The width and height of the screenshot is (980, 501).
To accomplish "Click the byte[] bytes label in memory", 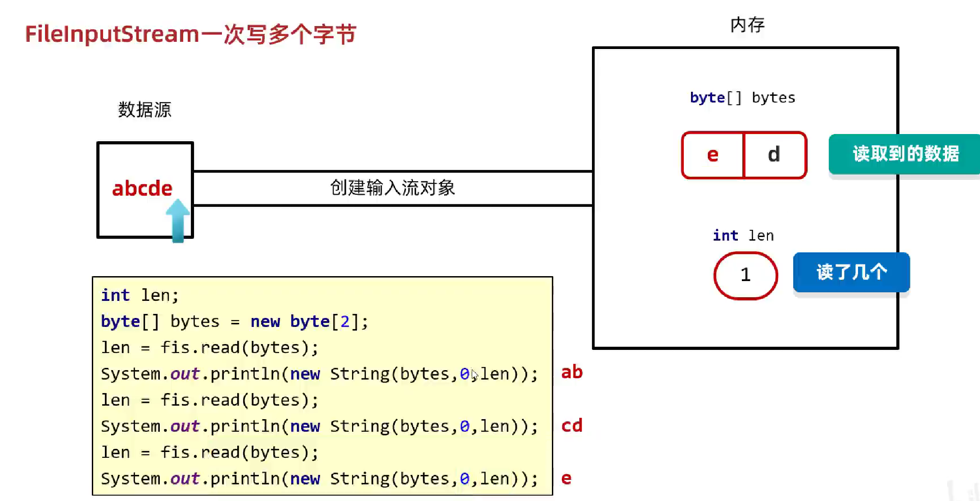I will [x=742, y=98].
